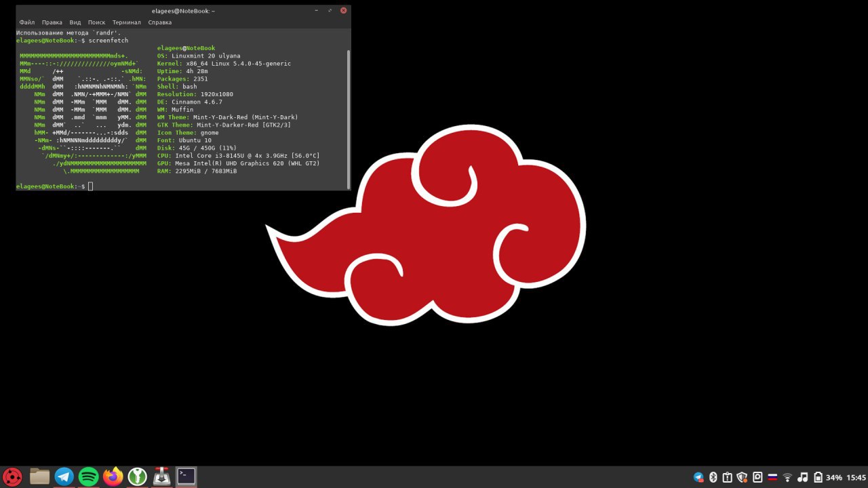This screenshot has height=488, width=868.
Task: Click the 'Resolution: 1920x1080' line
Action: point(195,94)
